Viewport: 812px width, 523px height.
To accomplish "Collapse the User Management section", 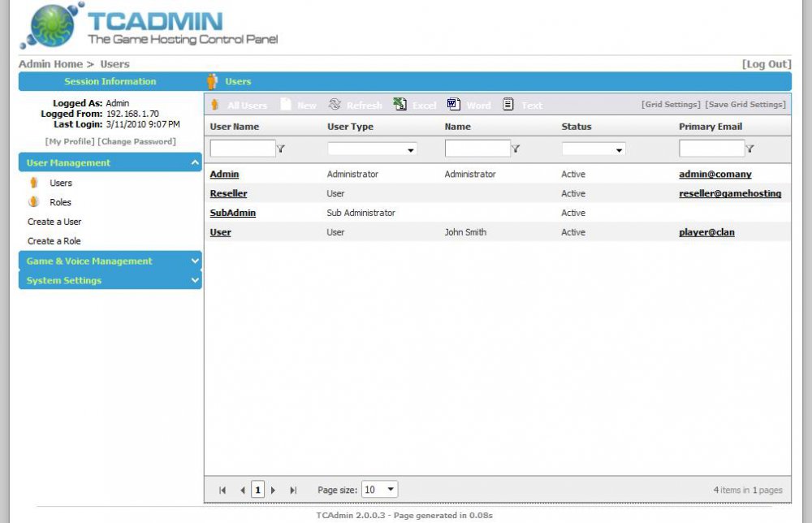I will tap(195, 162).
